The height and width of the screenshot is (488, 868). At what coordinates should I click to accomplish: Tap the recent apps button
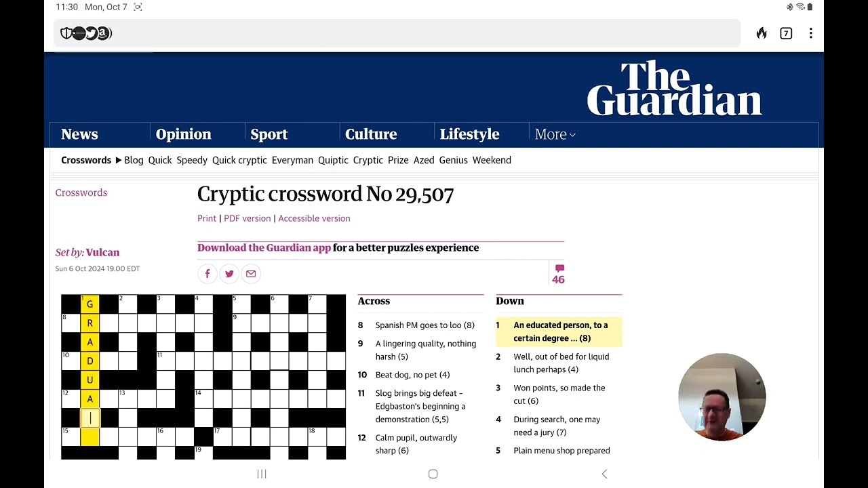tap(262, 474)
